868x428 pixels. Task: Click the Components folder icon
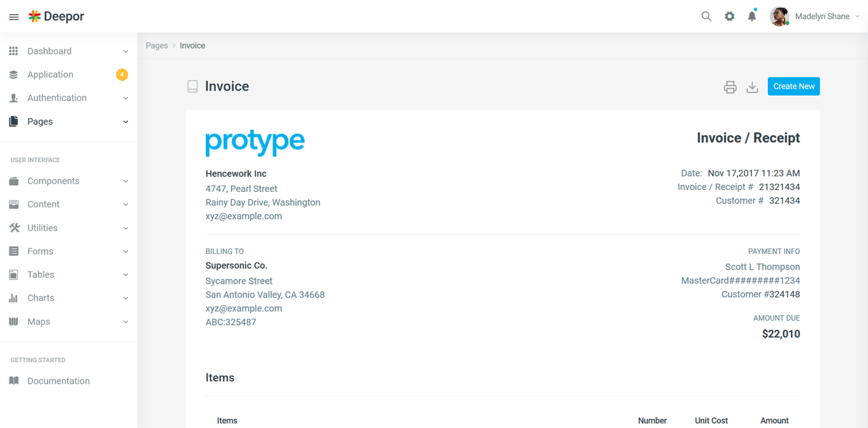tap(13, 181)
